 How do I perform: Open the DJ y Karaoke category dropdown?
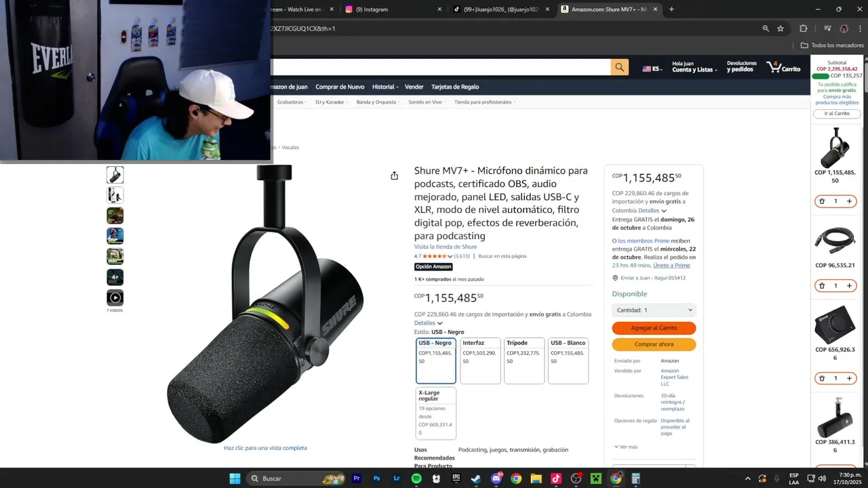(332, 102)
